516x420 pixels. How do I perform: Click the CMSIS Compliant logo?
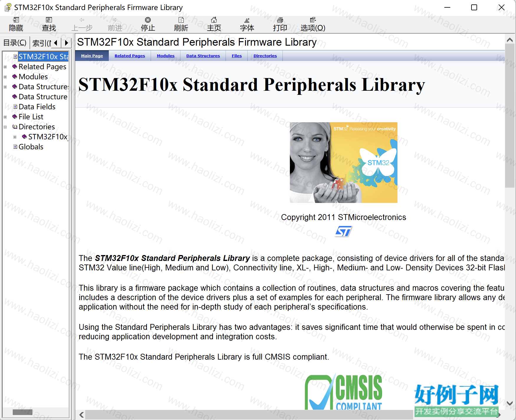click(x=344, y=392)
